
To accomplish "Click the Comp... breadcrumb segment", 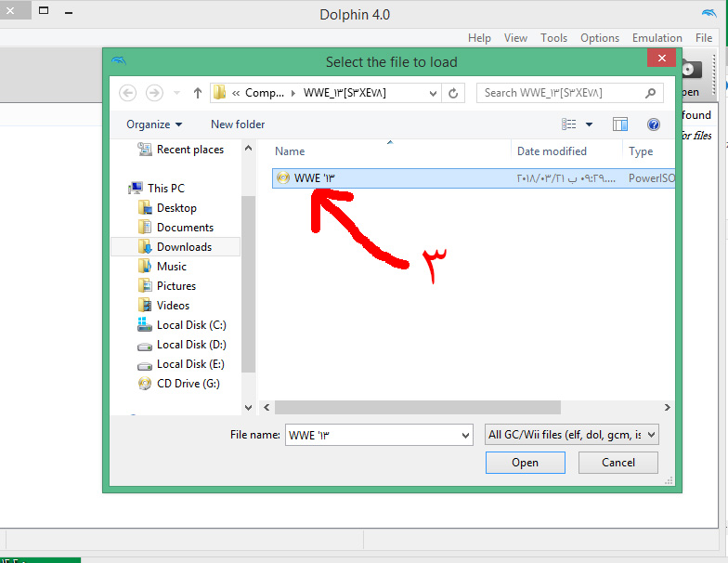I will tap(264, 93).
